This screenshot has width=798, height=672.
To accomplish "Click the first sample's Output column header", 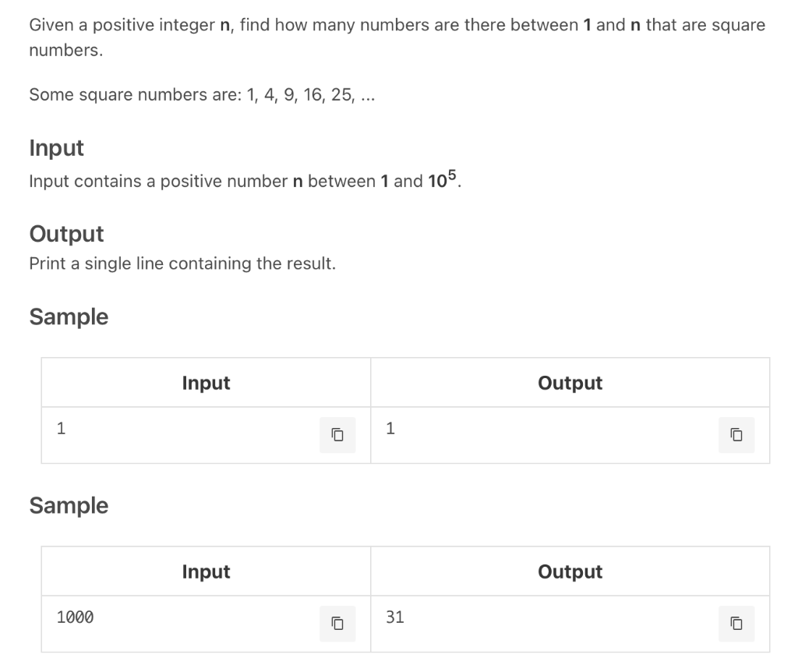I will [x=570, y=383].
